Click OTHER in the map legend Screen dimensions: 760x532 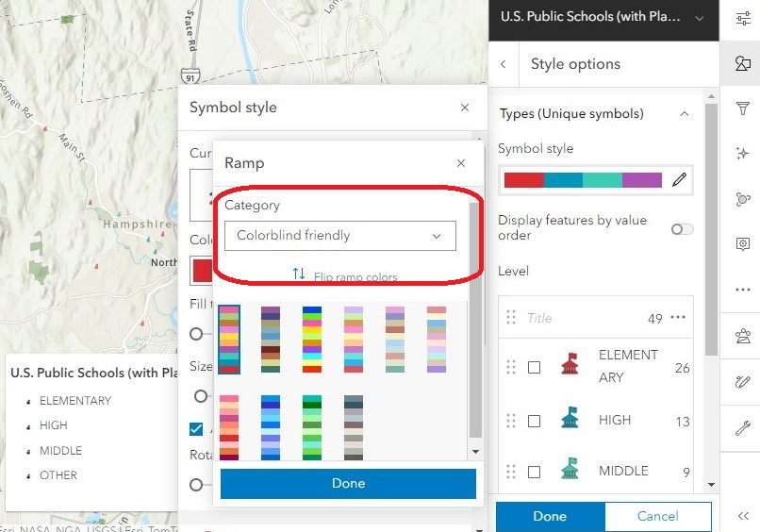pos(58,475)
